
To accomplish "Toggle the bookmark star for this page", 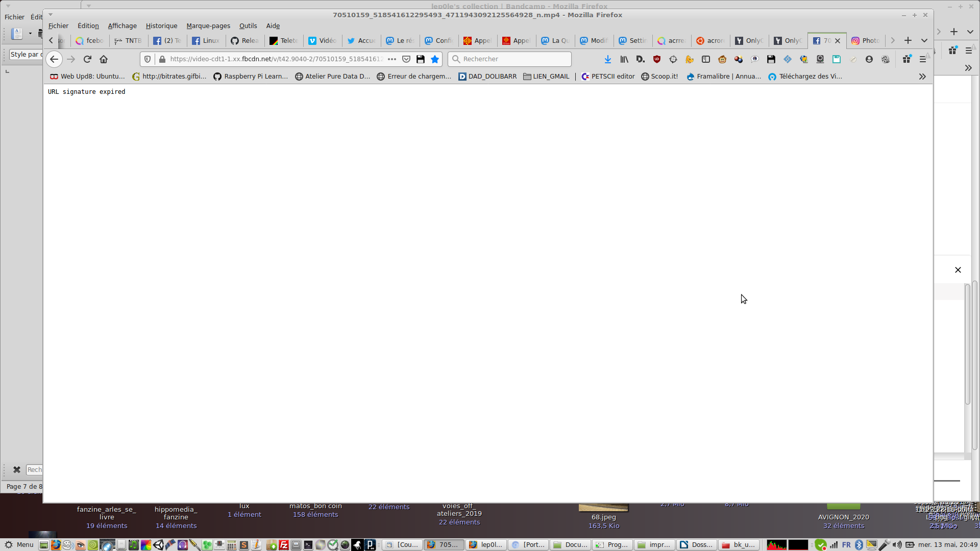I will tap(435, 59).
